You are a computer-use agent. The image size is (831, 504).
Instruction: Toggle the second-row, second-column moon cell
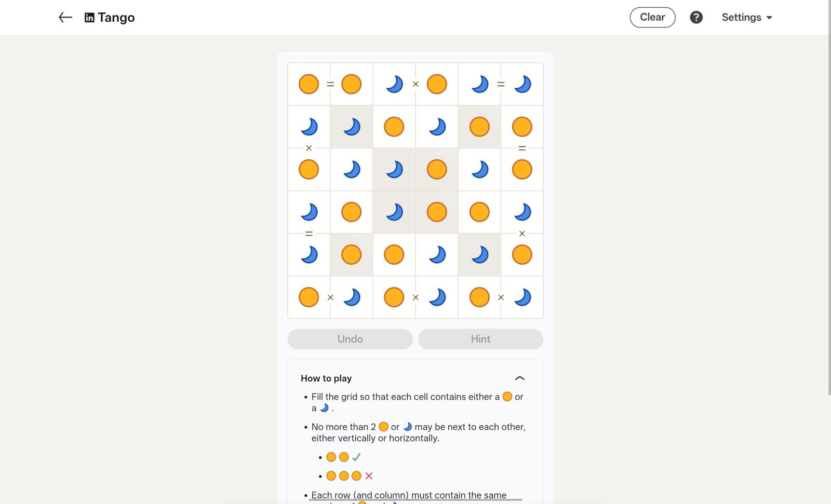352,127
